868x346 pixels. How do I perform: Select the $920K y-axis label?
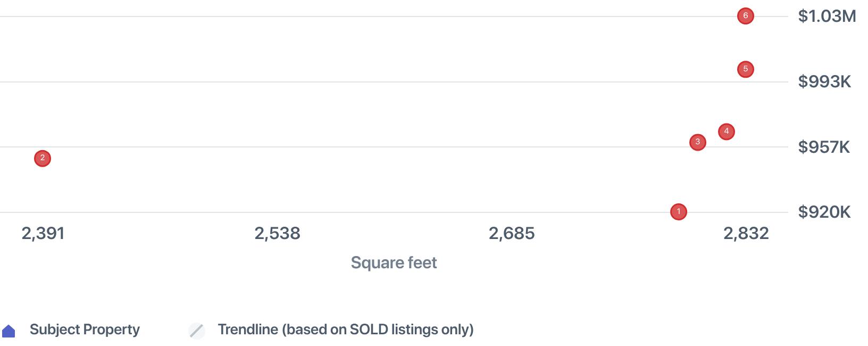(824, 212)
